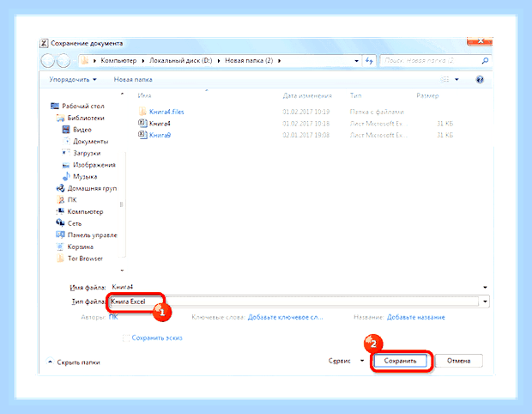
Task: Click the Компьютер icon in tree
Action: coord(60,211)
